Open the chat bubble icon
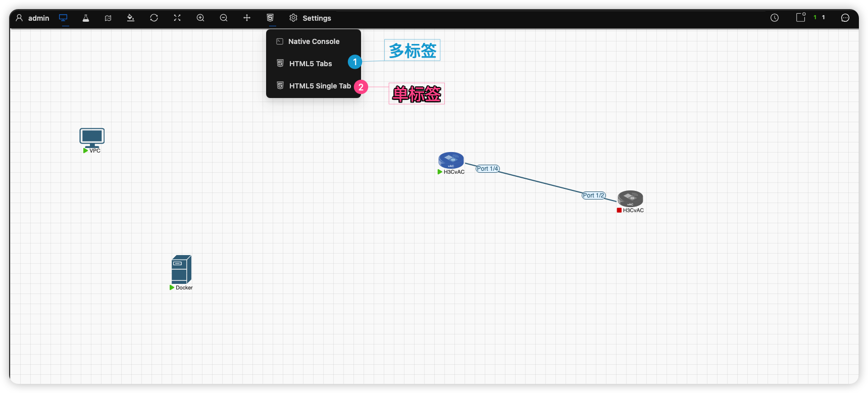This screenshot has height=393, width=868. [x=845, y=18]
